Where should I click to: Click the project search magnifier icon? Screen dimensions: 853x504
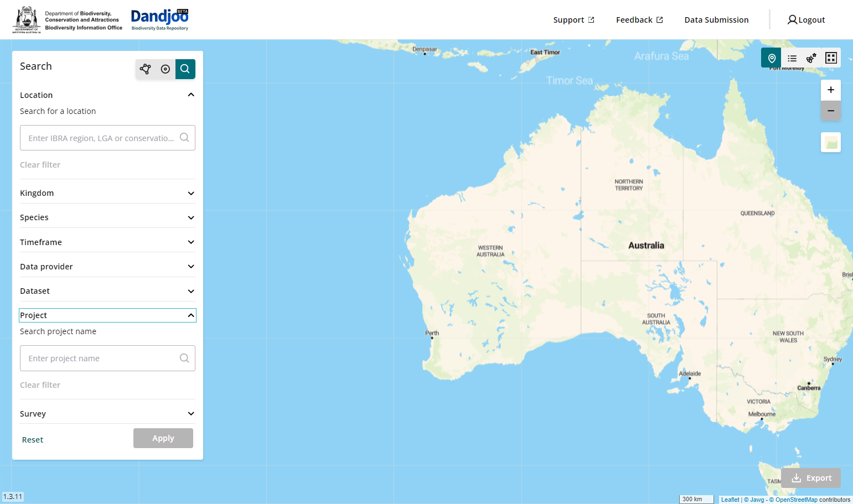point(184,358)
